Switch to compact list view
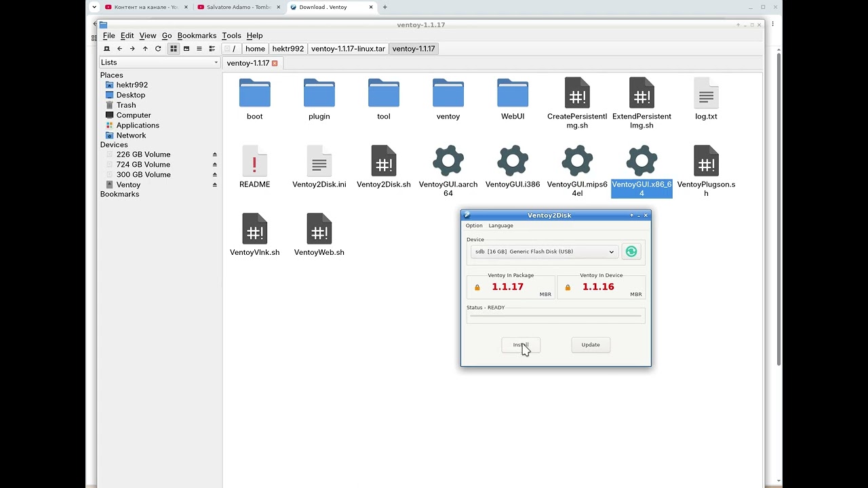The width and height of the screenshot is (868, 488). (x=199, y=49)
